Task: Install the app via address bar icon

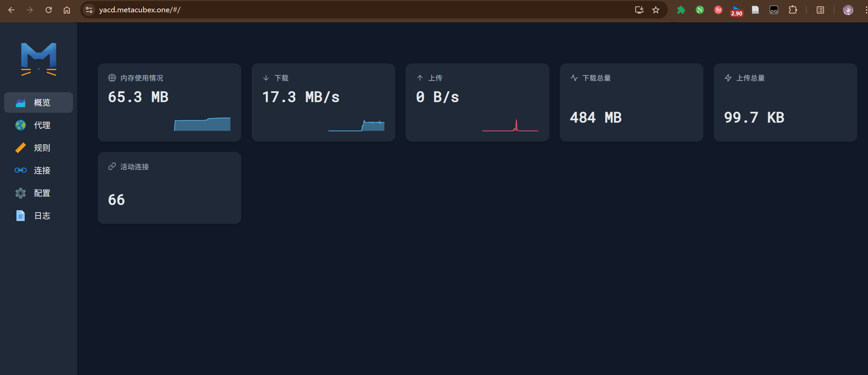Action: click(x=639, y=10)
